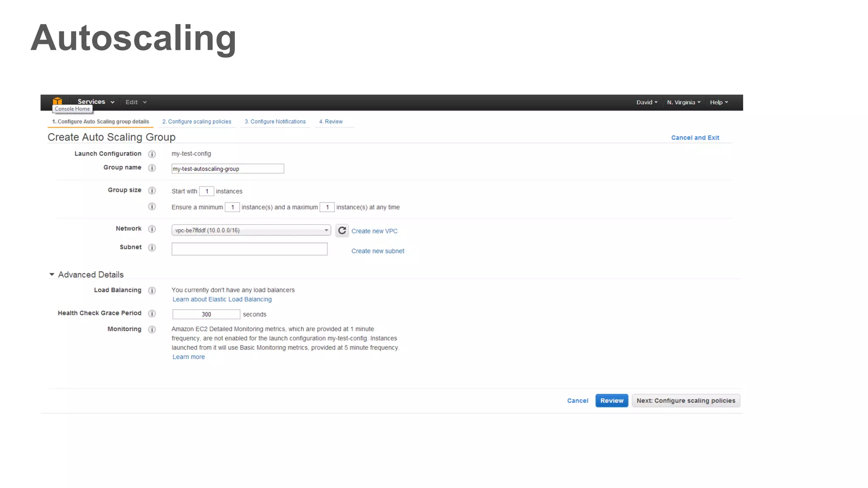Open the Edit dropdown in the top bar

(x=136, y=102)
